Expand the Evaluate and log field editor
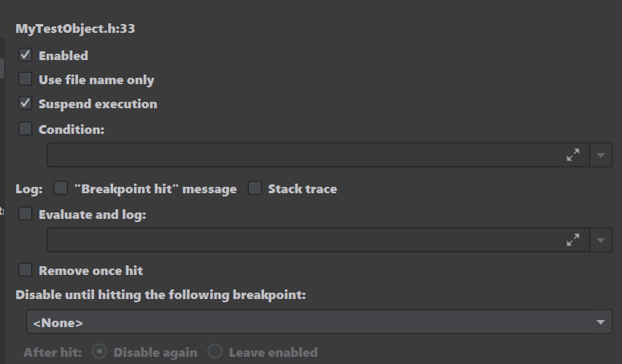Image resolution: width=622 pixels, height=364 pixels. [x=573, y=240]
